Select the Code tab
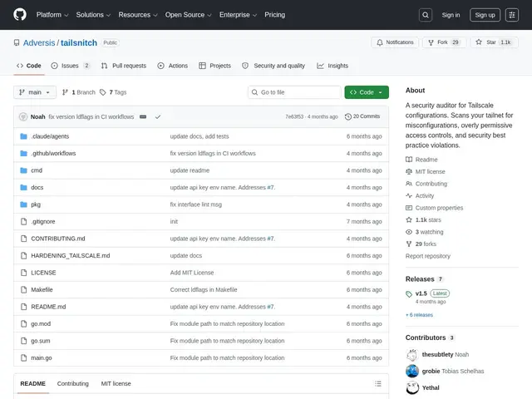Image resolution: width=532 pixels, height=399 pixels. point(29,66)
